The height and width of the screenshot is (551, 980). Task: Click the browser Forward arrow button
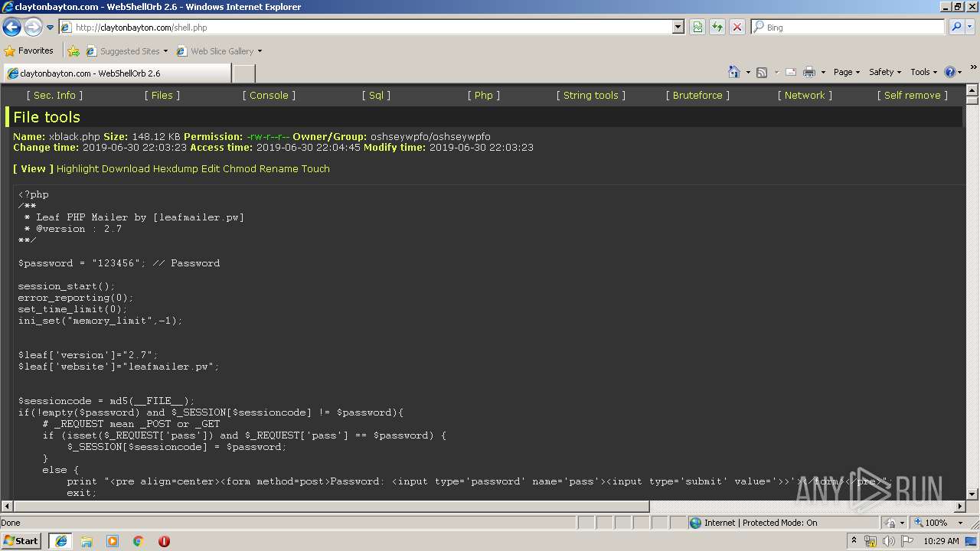(x=33, y=28)
